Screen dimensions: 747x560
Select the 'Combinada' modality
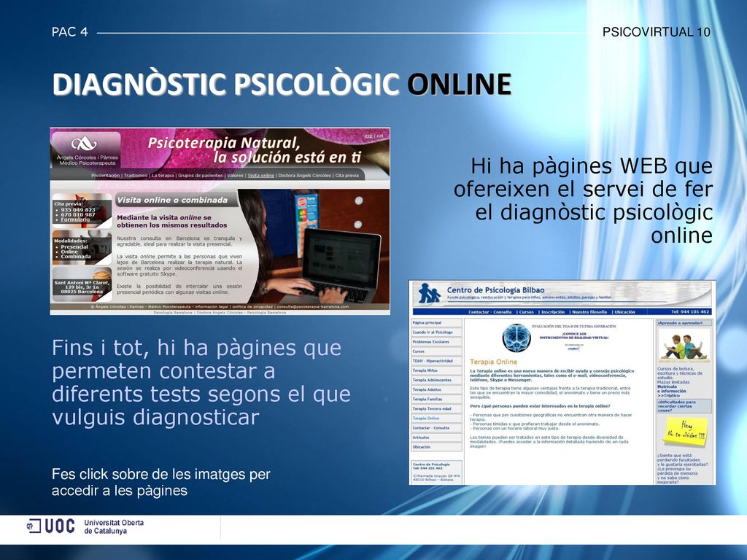click(76, 257)
